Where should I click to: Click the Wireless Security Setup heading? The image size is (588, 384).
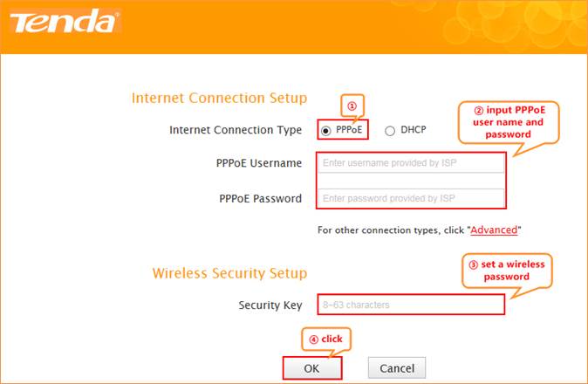(229, 273)
